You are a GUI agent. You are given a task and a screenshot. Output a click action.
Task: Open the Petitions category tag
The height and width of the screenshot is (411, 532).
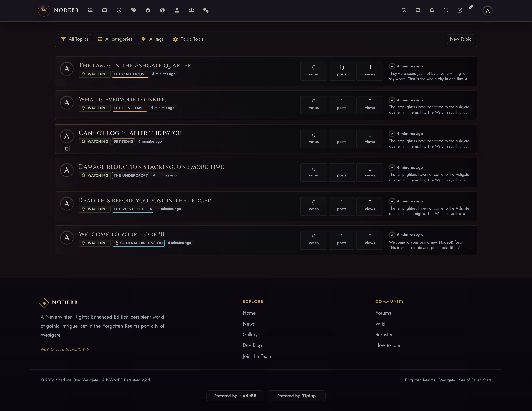point(124,141)
